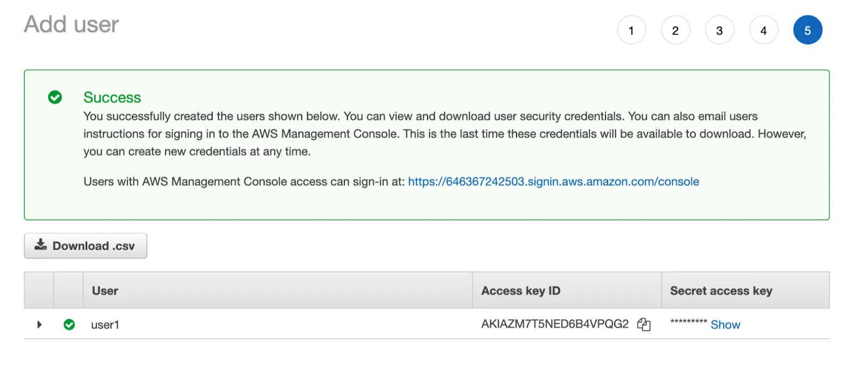
Task: Click the Success heading text
Action: [112, 98]
